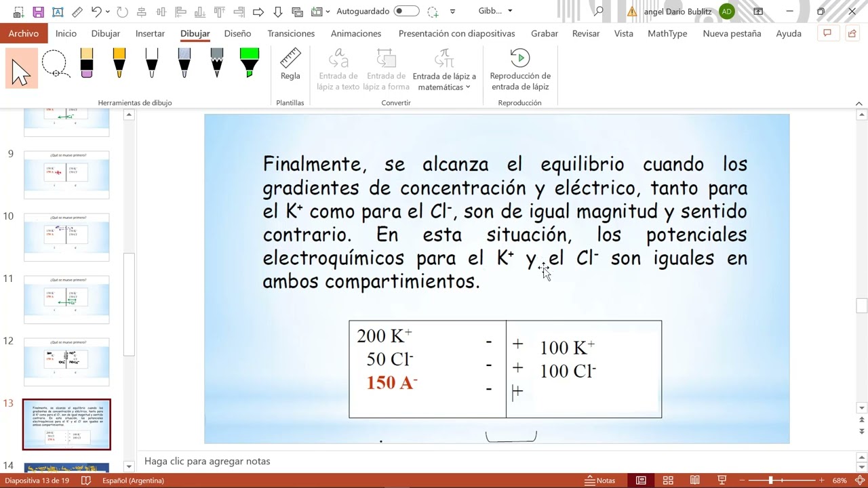Click the Share icon in ribbon header
Viewport: 868px width, 488px height.
click(852, 33)
